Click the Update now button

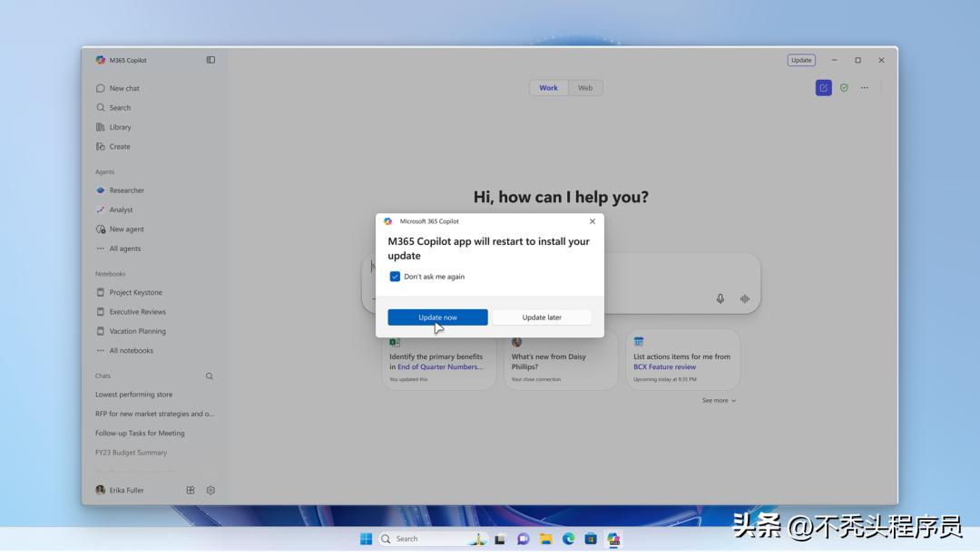[x=437, y=317]
